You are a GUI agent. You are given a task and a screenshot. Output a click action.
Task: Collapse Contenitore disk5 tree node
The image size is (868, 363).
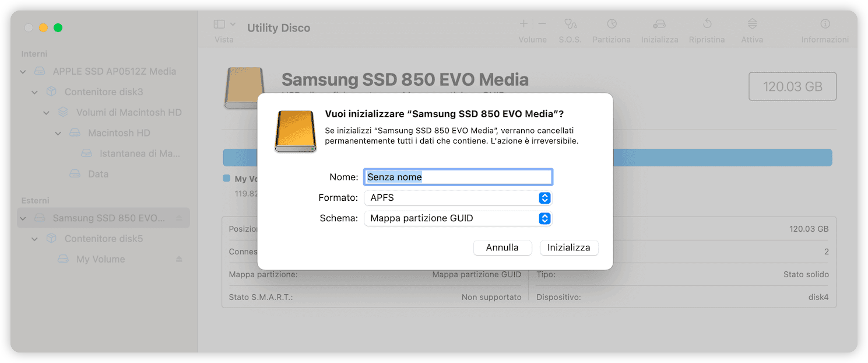point(34,239)
